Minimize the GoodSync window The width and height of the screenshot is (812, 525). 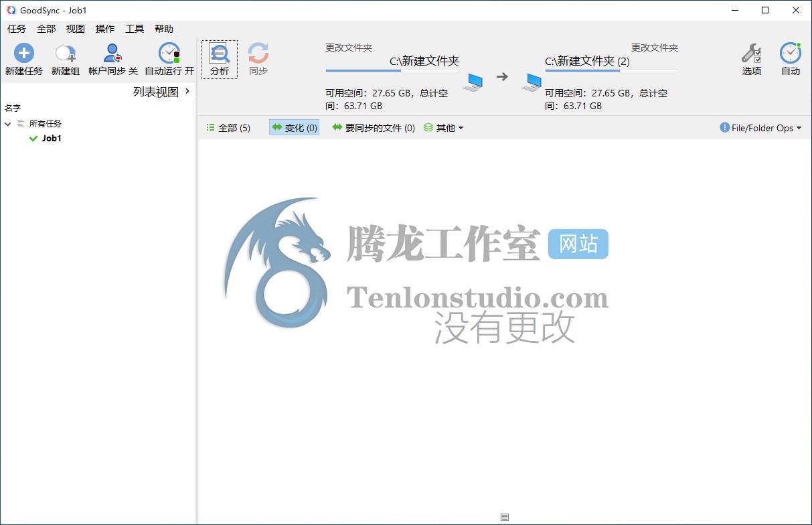pos(735,10)
